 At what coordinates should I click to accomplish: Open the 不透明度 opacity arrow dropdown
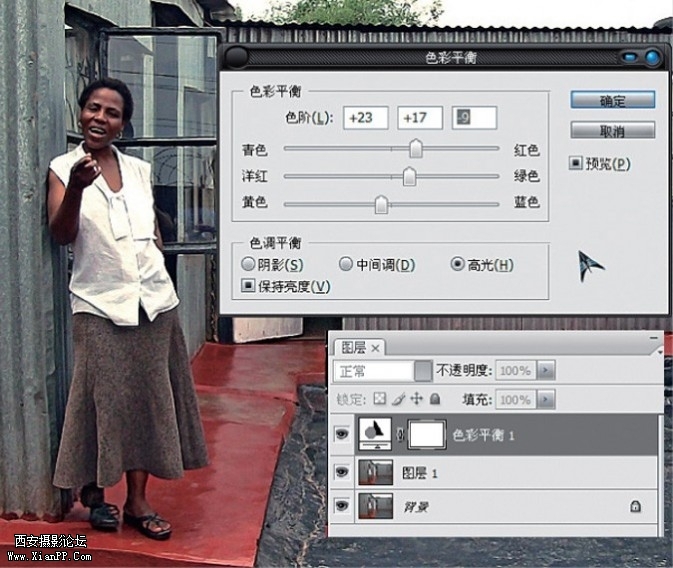click(545, 370)
